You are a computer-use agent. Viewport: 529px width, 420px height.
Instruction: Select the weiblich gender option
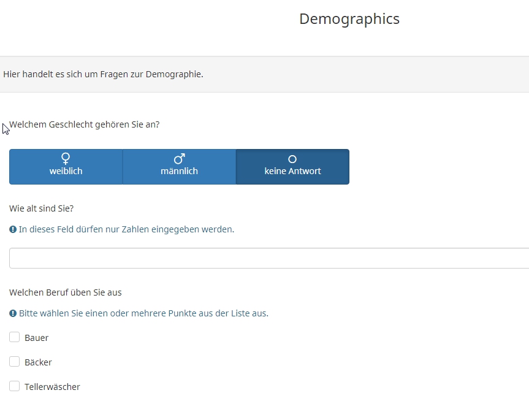(66, 167)
